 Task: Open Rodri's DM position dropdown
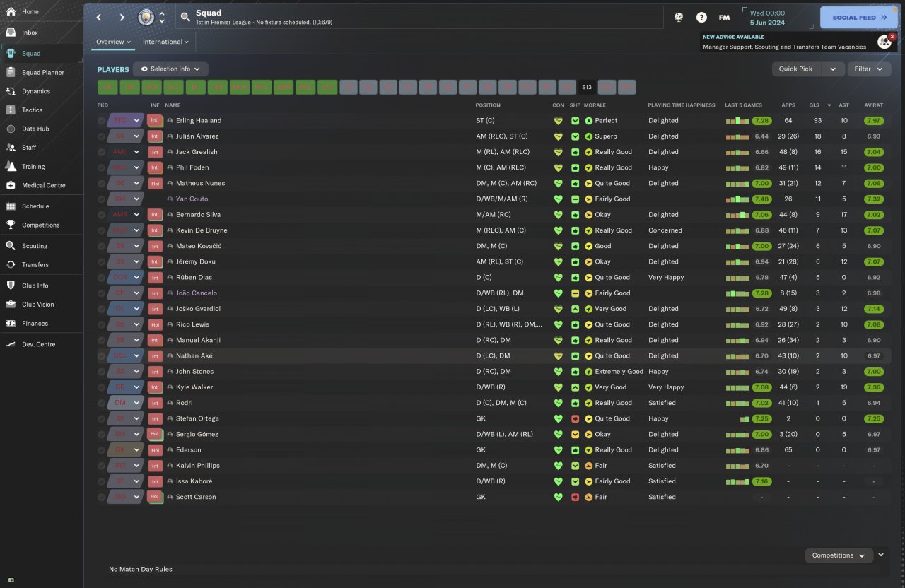124,403
